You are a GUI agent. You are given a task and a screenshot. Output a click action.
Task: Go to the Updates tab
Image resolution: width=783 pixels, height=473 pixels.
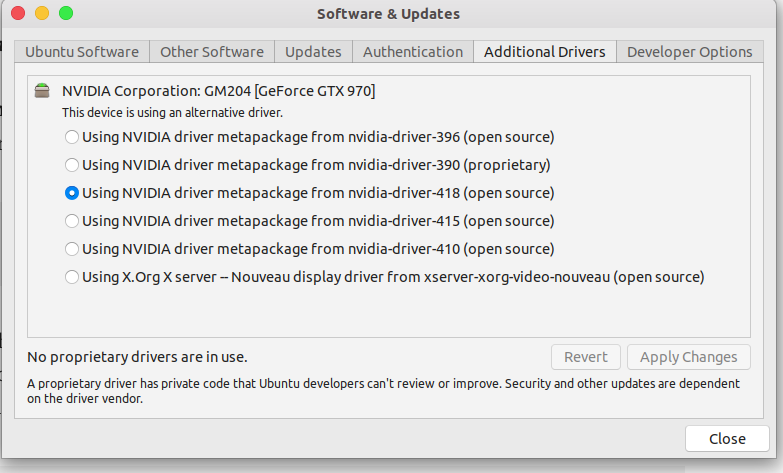[313, 52]
